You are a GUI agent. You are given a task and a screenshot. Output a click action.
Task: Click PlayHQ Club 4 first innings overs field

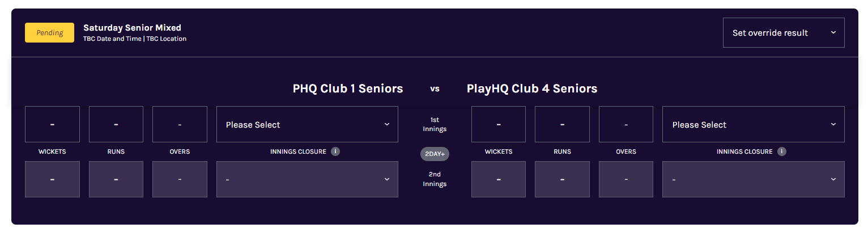pos(626,124)
